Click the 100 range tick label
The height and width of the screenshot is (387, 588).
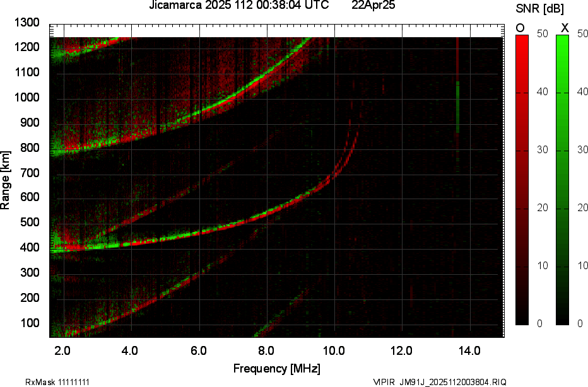[x=30, y=323]
